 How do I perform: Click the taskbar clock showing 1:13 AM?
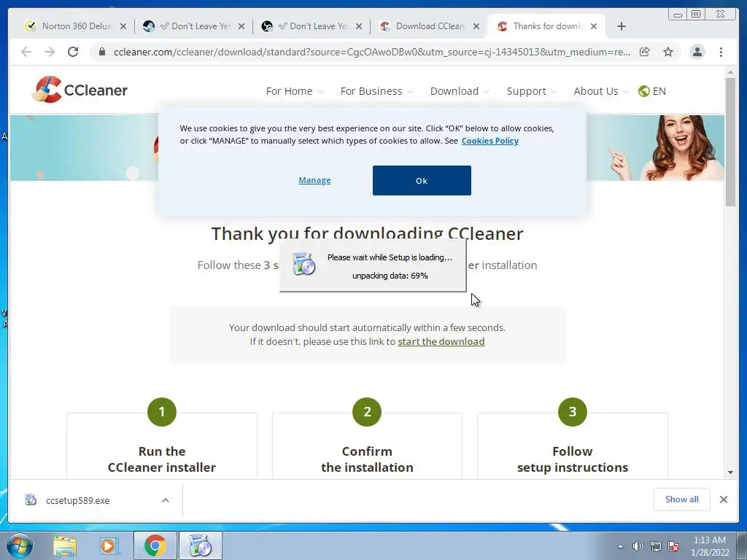point(709,545)
